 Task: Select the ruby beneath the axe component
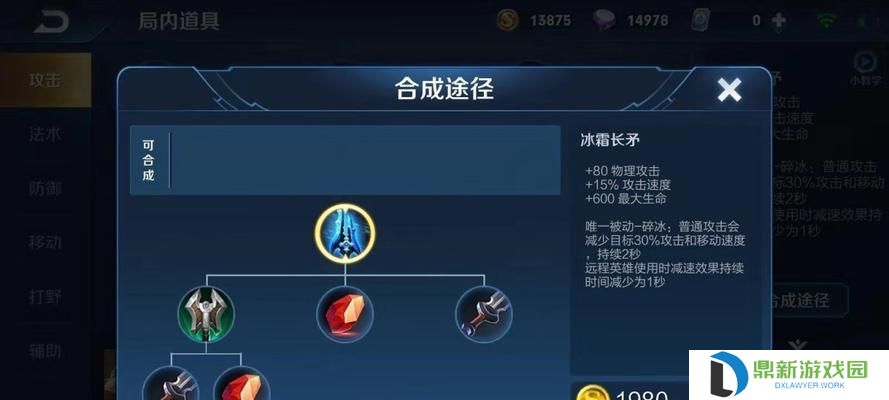[241, 385]
